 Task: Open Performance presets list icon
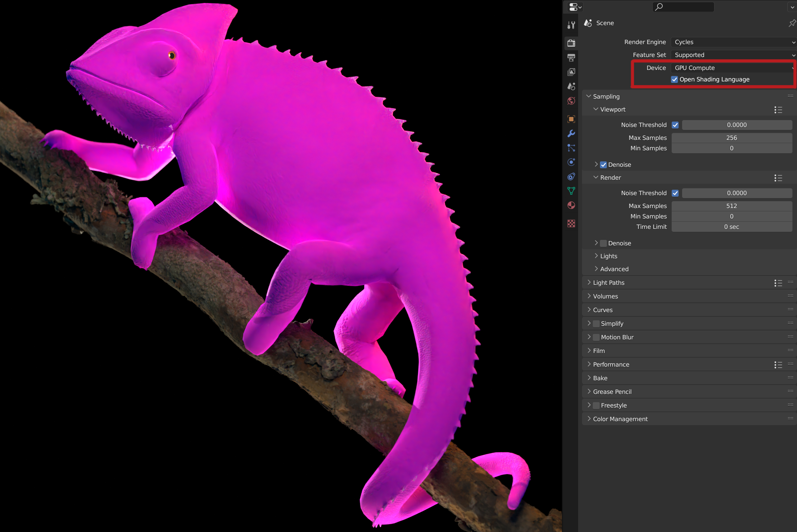pyautogui.click(x=778, y=365)
